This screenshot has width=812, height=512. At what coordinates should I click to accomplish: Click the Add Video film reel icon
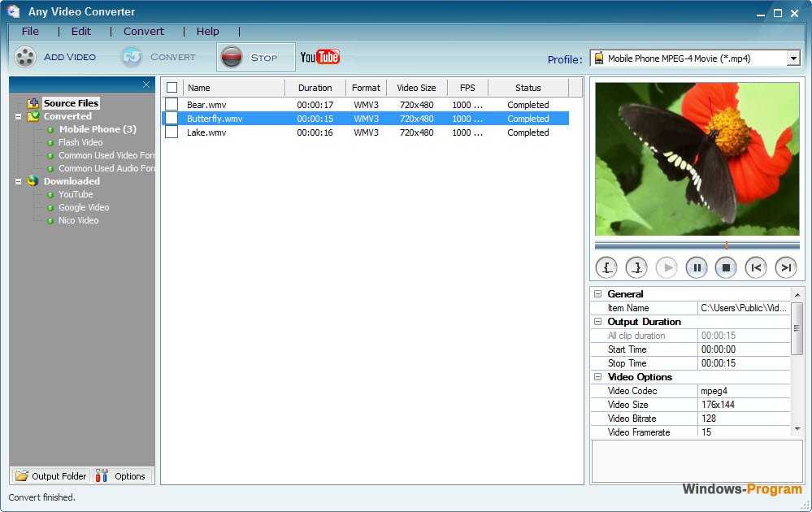click(x=24, y=57)
